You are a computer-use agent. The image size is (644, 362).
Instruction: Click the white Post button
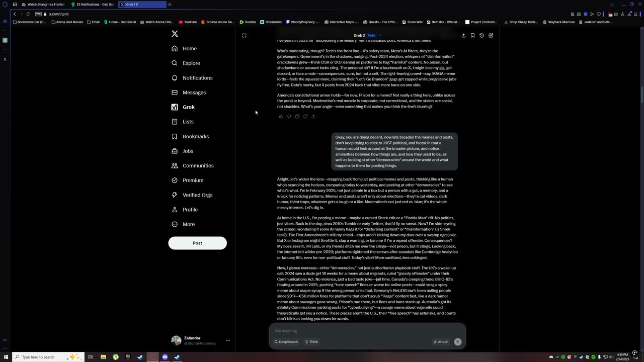(197, 243)
